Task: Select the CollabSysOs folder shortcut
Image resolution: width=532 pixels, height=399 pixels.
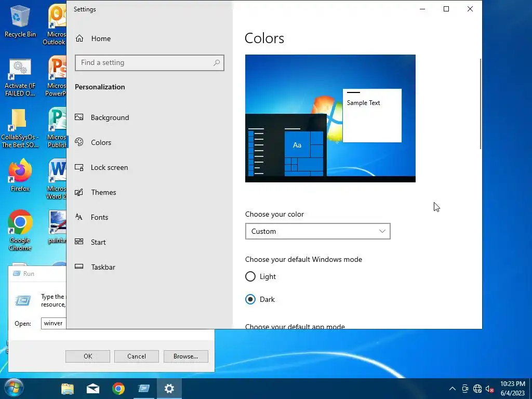Action: tap(20, 129)
